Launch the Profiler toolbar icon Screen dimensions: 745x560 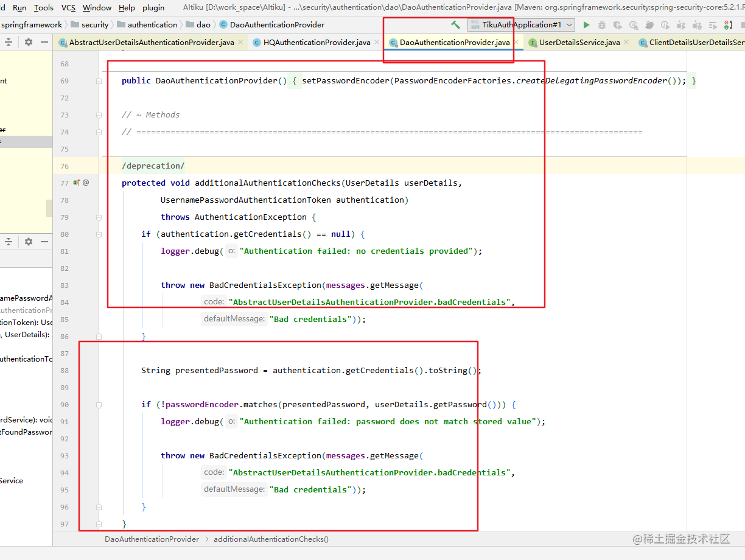pos(634,25)
